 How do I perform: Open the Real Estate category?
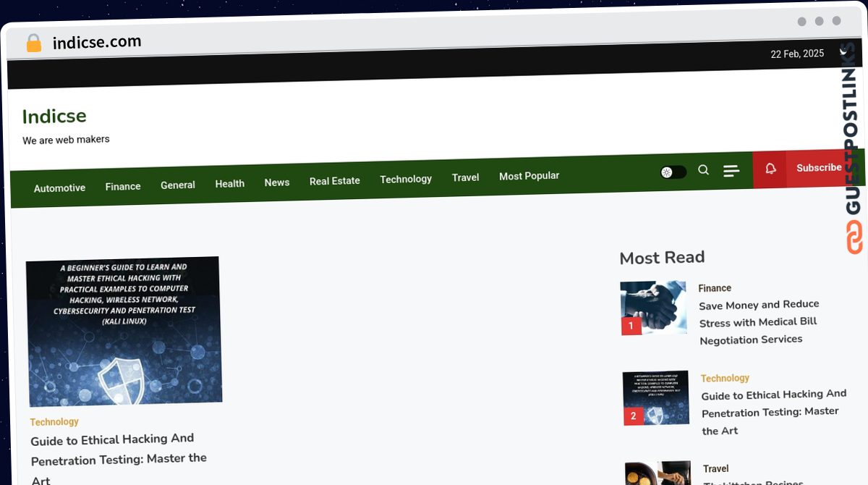click(x=335, y=181)
